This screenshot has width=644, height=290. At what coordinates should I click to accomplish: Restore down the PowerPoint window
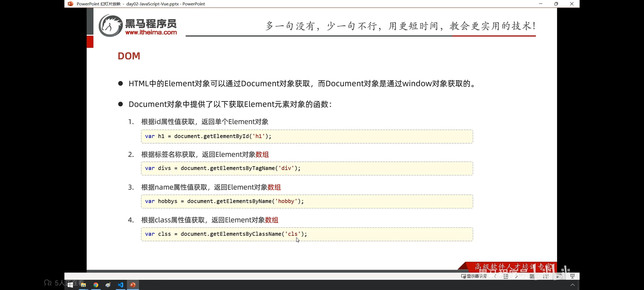[x=556, y=4]
